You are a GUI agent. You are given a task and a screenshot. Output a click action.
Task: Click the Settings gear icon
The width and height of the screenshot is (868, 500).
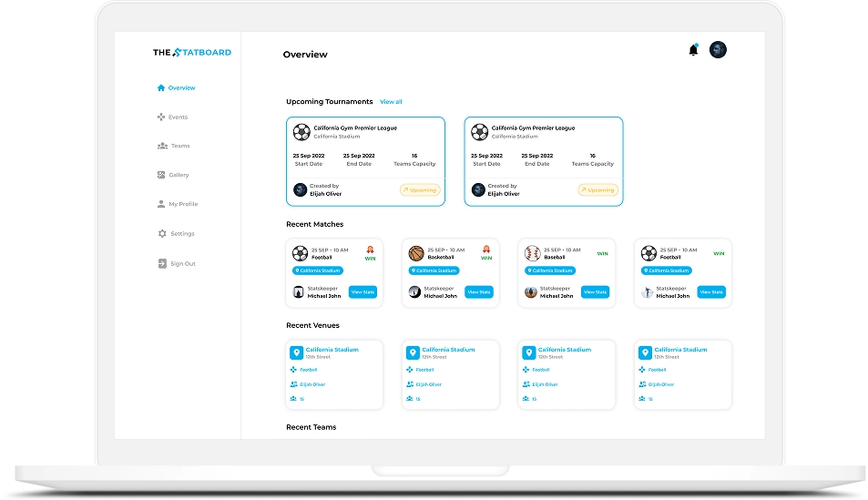click(x=162, y=234)
